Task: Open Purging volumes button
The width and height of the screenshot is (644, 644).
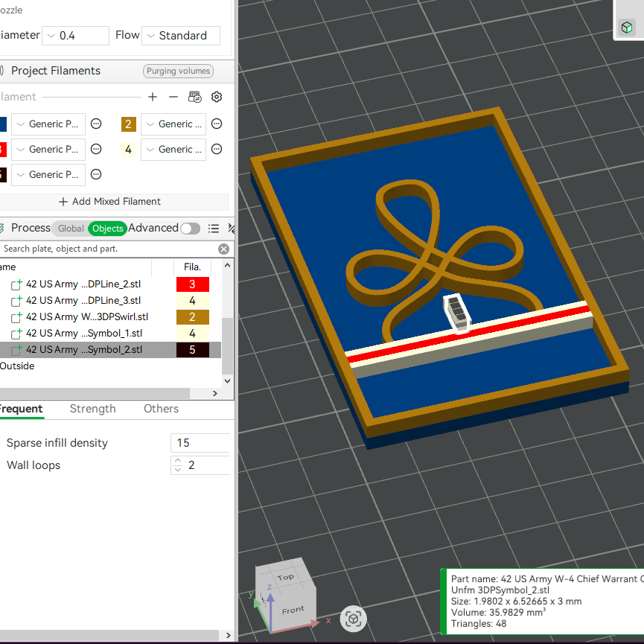Action: 178,71
